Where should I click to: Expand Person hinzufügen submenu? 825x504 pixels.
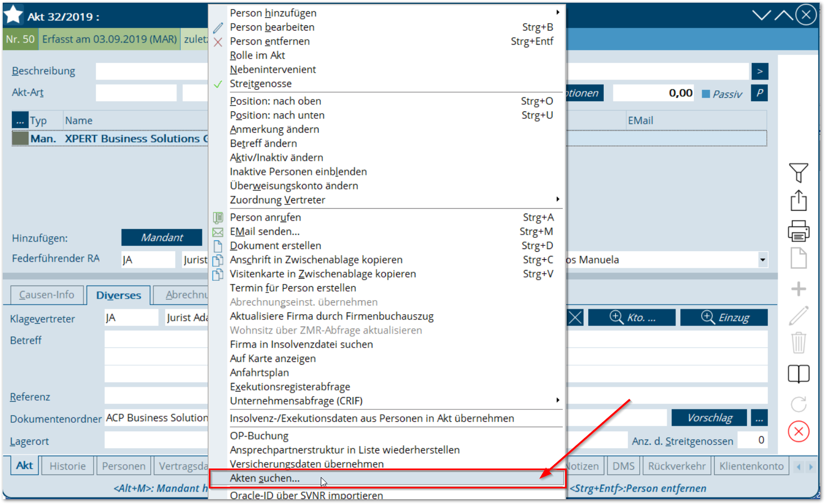coord(387,13)
